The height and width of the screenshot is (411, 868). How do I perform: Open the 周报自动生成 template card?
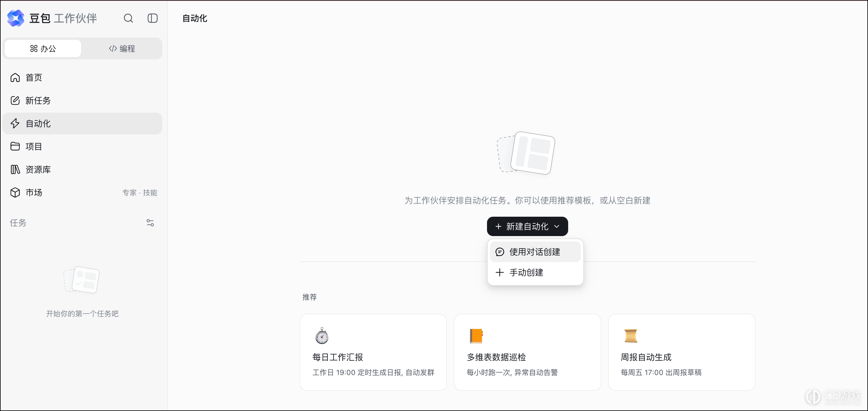682,352
